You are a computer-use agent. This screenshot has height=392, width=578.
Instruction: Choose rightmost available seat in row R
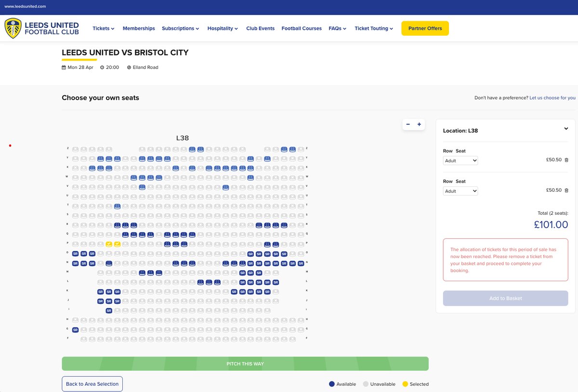click(x=284, y=225)
